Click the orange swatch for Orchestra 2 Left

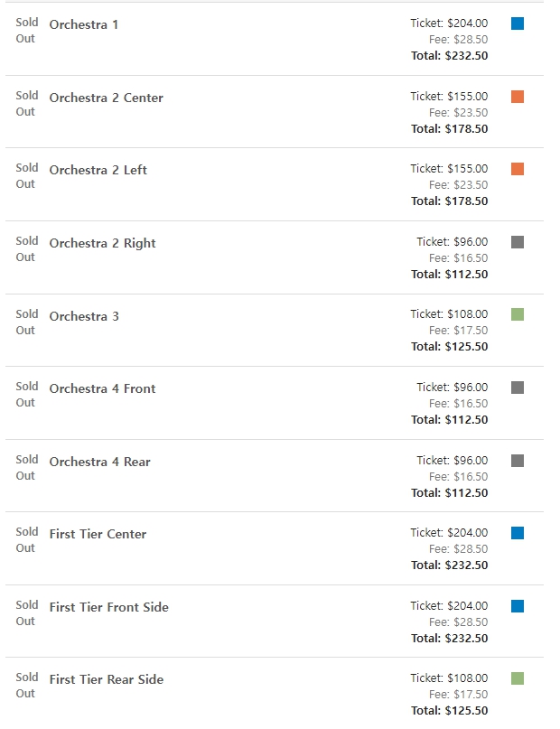click(518, 169)
